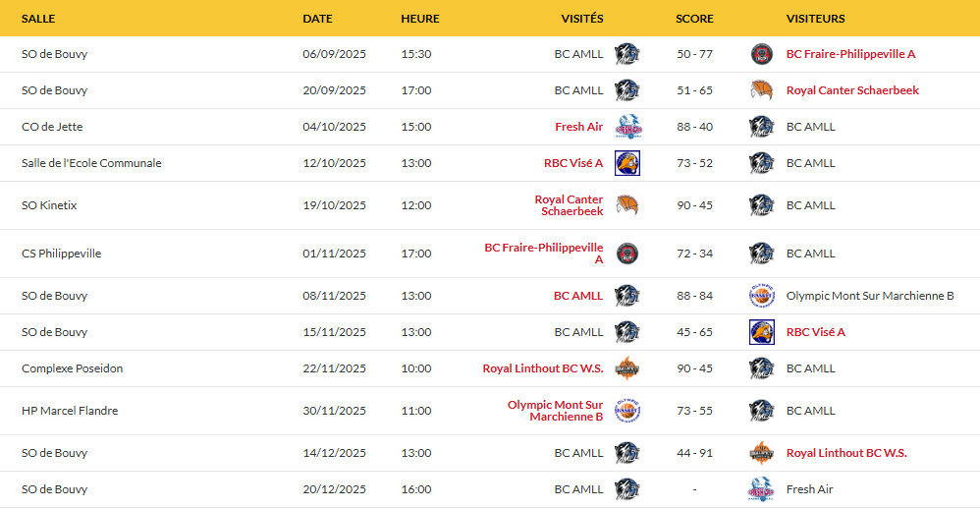Click Fresh Air logo on 04/10/2025 row

tap(627, 127)
